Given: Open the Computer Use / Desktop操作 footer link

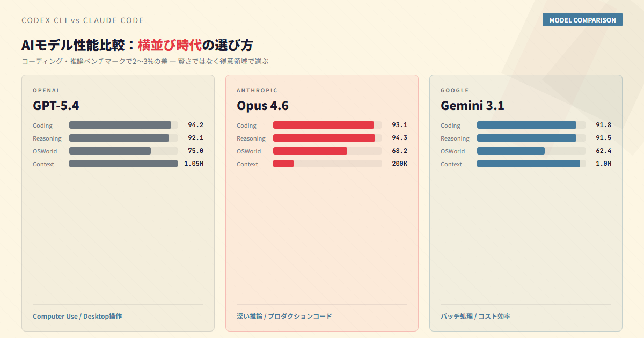Looking at the screenshot, I should (x=77, y=316).
